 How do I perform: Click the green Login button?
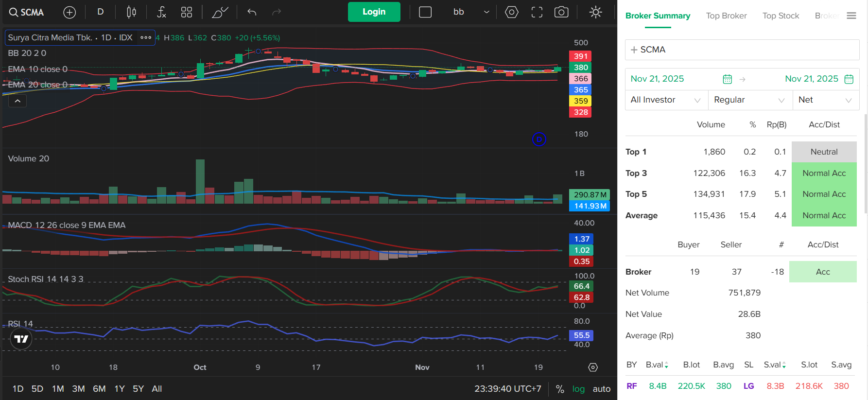(x=374, y=12)
